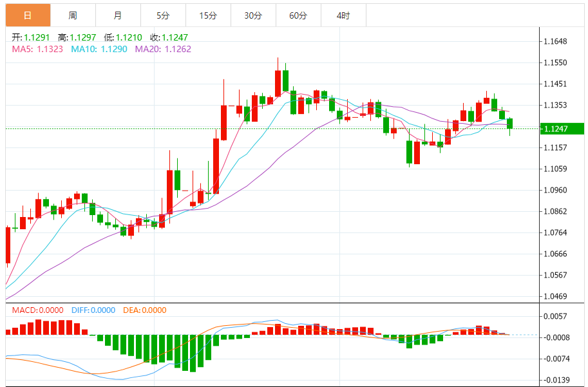Click the MA20: 1.1262 indicator label
The height and width of the screenshot is (387, 588).
[x=163, y=49]
